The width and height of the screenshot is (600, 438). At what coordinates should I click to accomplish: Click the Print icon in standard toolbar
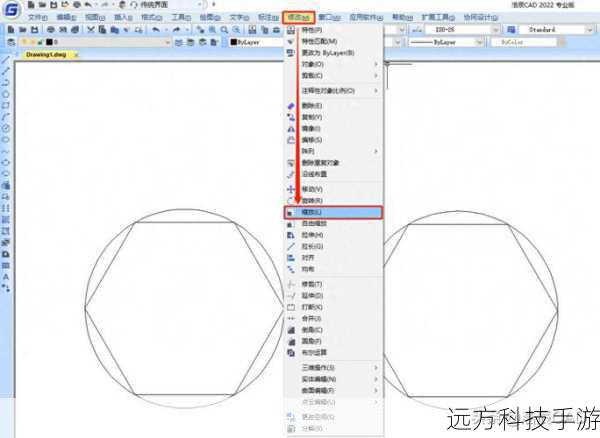[x=51, y=29]
